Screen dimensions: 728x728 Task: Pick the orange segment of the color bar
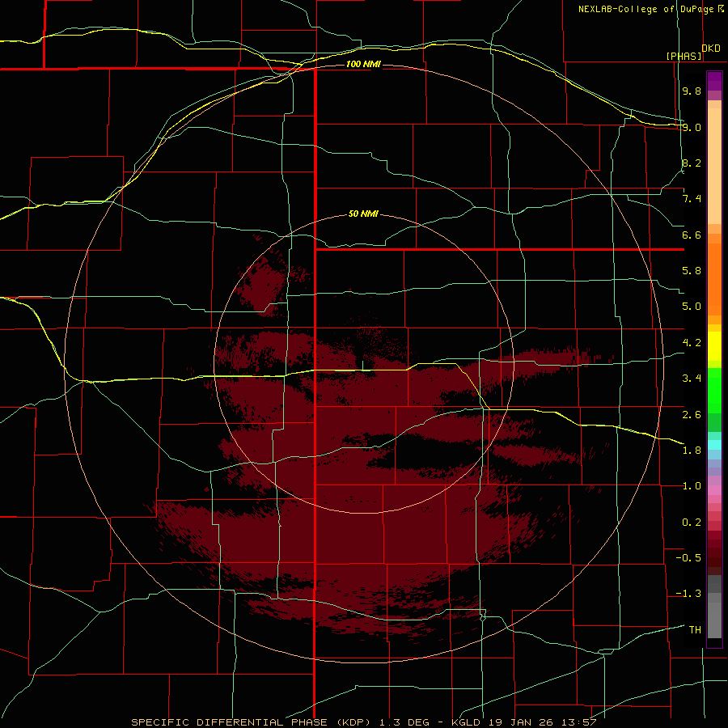(714, 280)
